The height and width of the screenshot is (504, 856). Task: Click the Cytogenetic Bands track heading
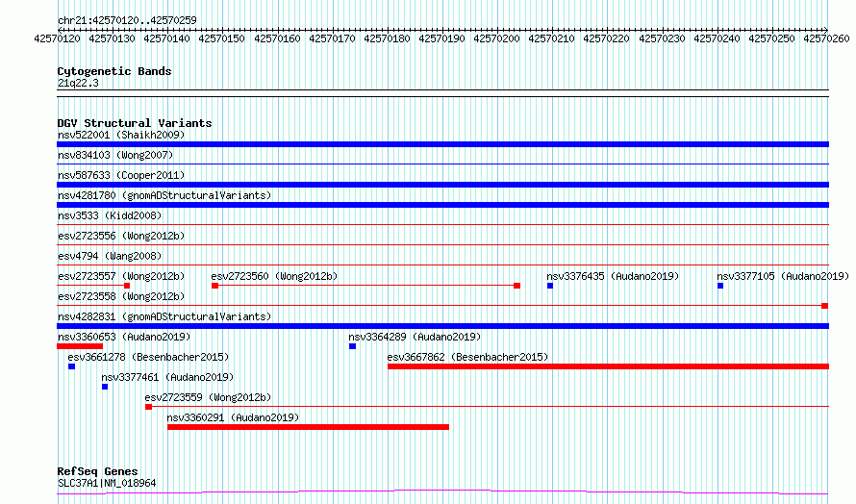point(114,71)
